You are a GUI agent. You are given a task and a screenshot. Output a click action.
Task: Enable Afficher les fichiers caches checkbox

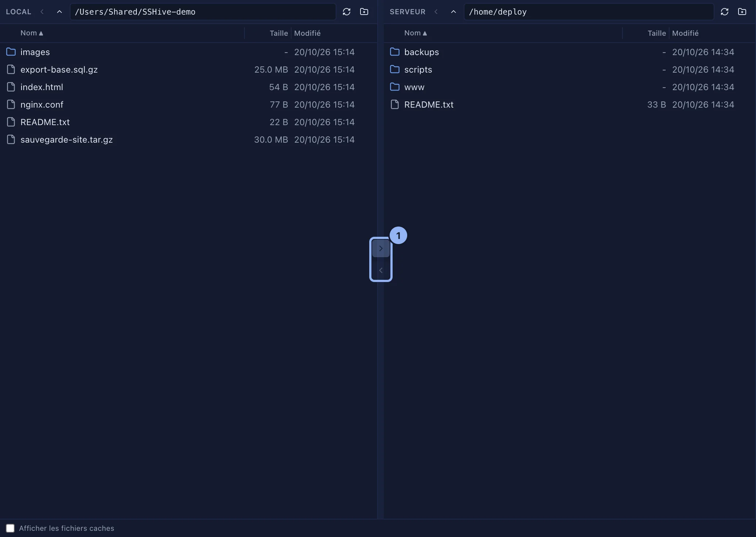coord(10,528)
